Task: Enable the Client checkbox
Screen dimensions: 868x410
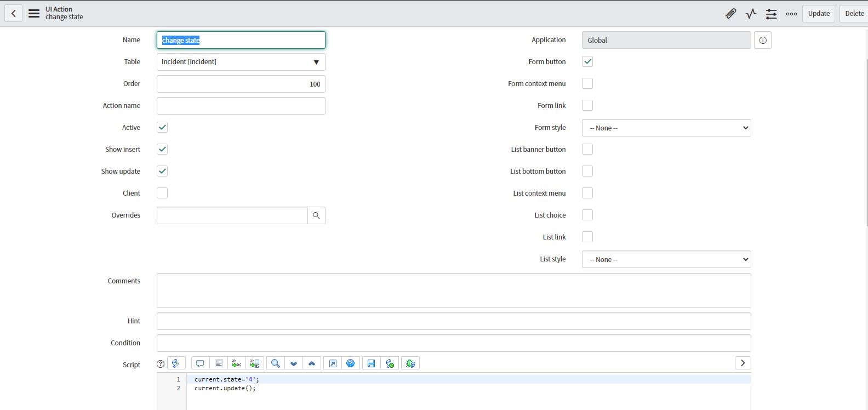Action: coord(162,193)
